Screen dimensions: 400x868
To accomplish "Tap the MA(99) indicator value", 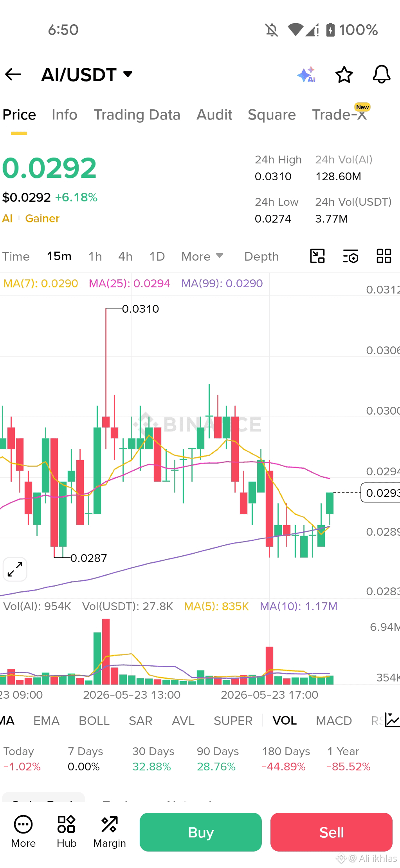I will click(222, 283).
